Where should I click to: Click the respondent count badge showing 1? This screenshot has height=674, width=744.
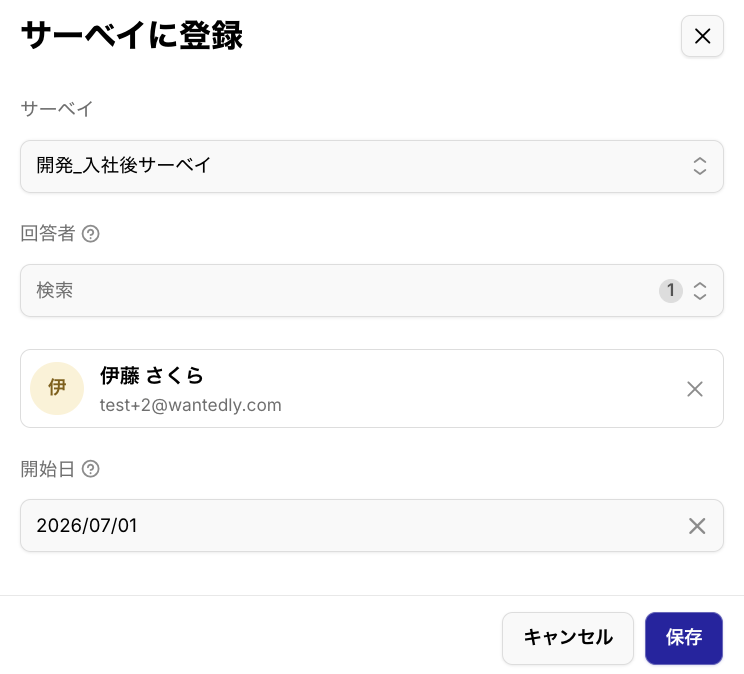(670, 290)
